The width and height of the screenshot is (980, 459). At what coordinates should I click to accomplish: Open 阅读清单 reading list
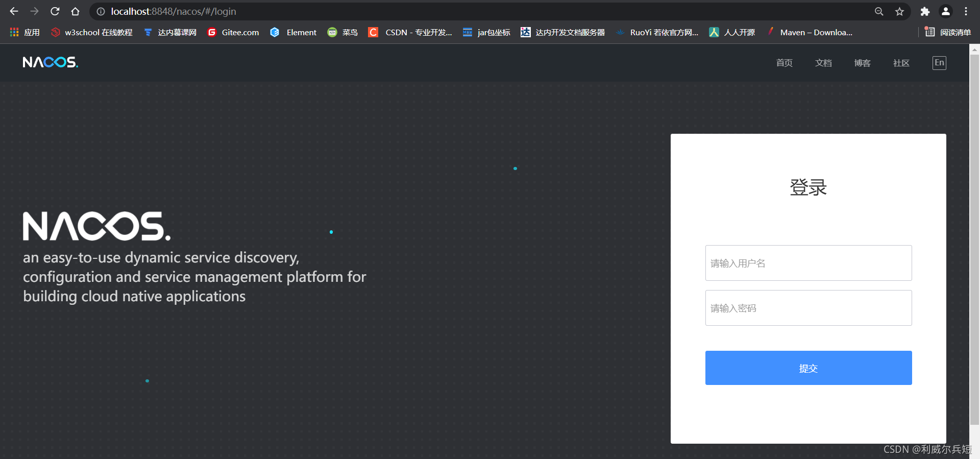948,32
